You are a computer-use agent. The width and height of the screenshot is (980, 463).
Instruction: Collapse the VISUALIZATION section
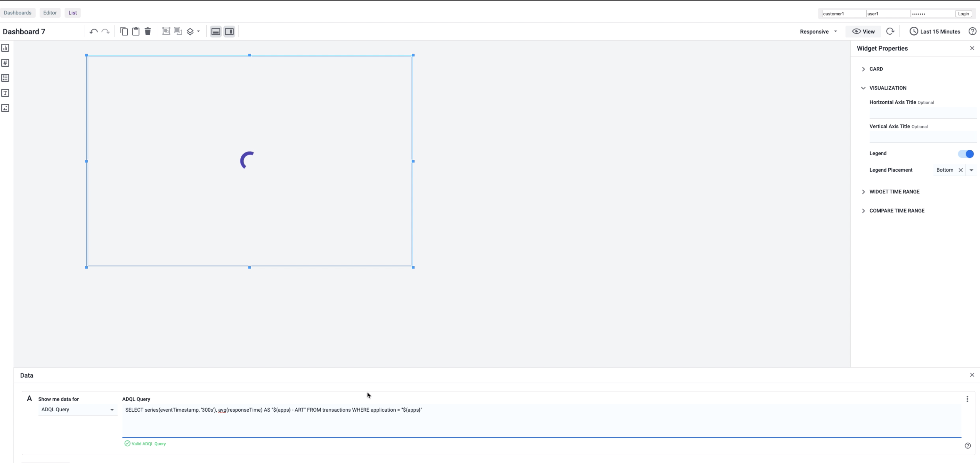[884, 88]
